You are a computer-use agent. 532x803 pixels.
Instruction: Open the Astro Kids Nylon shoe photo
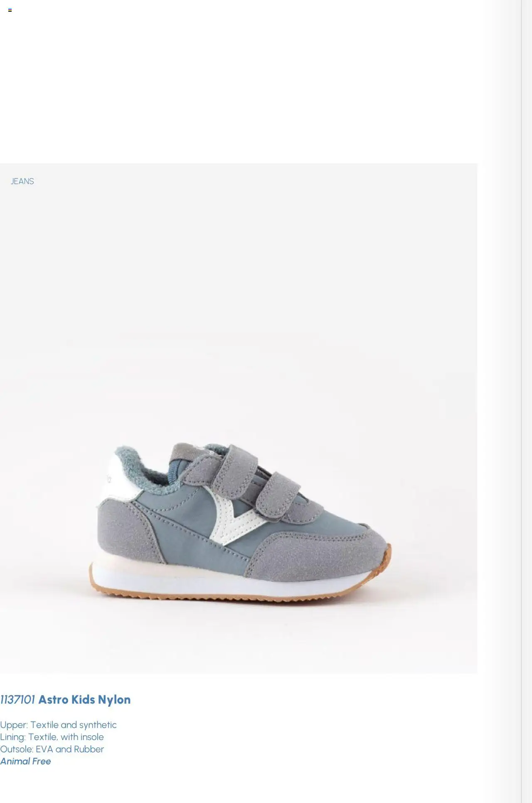239,418
